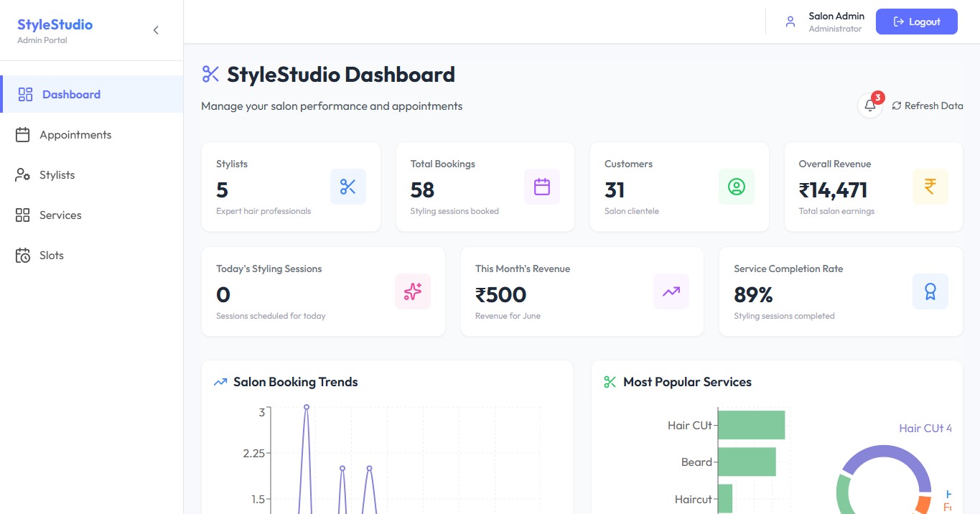This screenshot has width=980, height=514.
Task: Open notifications bell with 3 badge
Action: (870, 106)
